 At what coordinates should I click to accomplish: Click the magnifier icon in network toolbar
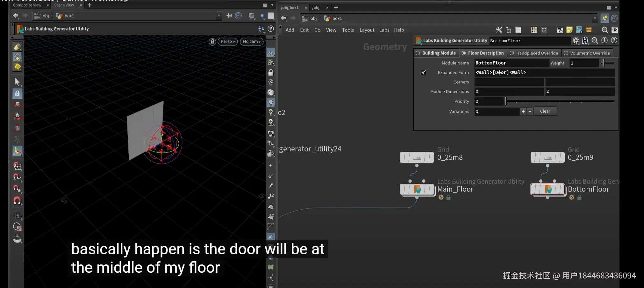(x=605, y=30)
